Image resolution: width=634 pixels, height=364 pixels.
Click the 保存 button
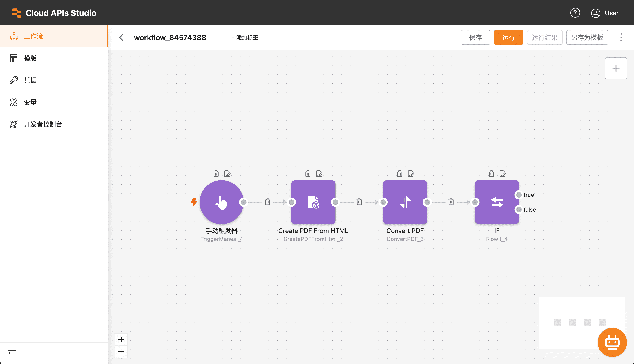475,37
